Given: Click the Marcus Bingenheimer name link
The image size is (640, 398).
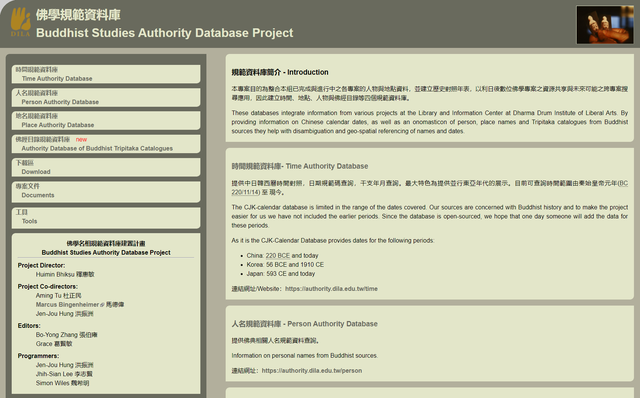Looking at the screenshot, I should click(x=67, y=305).
